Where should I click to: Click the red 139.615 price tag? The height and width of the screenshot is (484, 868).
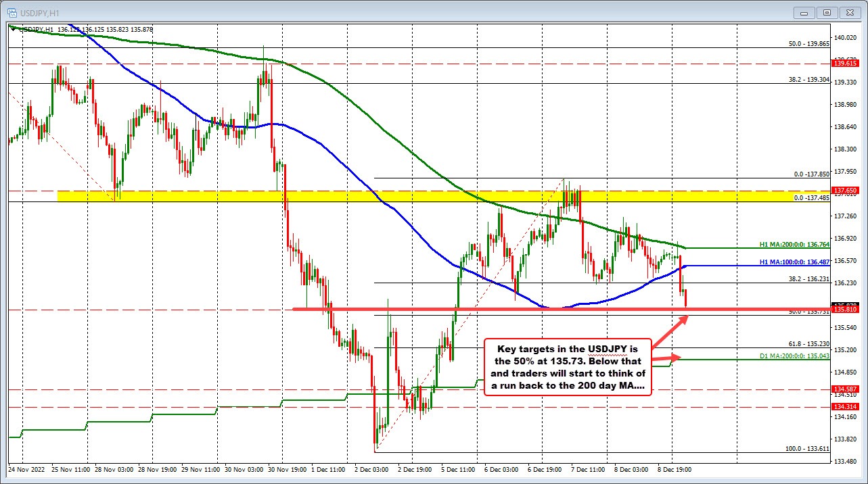(846, 63)
